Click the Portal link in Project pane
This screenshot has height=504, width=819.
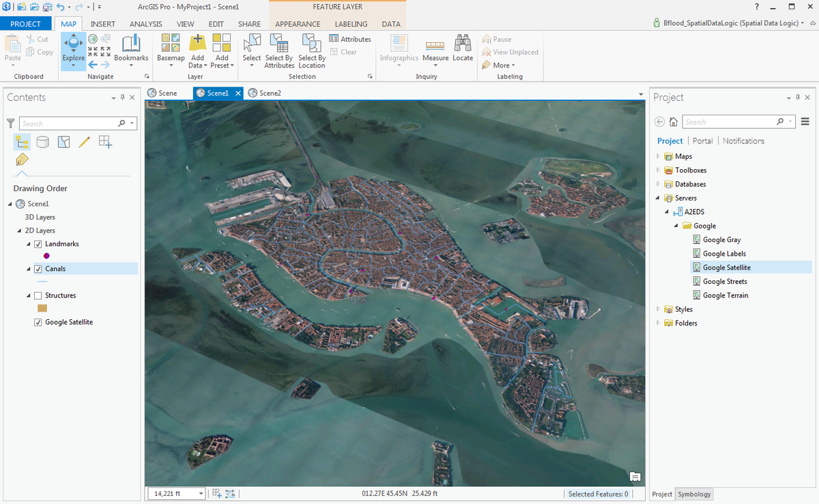[x=702, y=141]
